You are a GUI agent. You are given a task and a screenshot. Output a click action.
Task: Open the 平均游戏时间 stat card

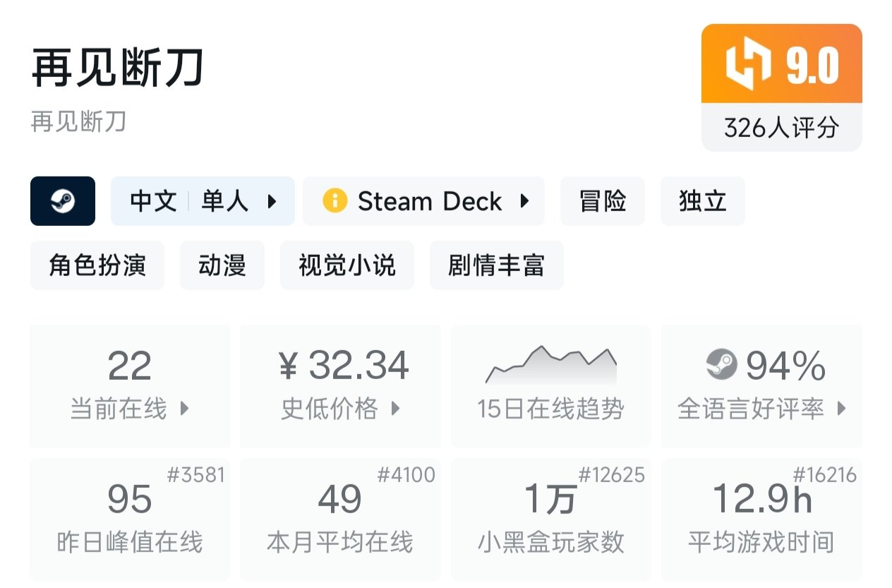(x=761, y=519)
